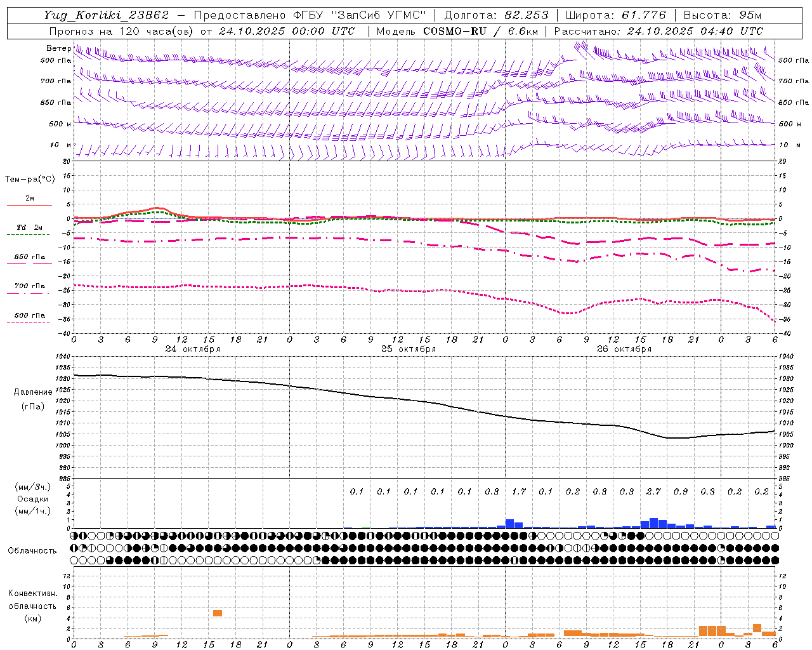The width and height of the screenshot is (812, 650).
Task: Click the Тем-ра(°C) axis label
Action: click(x=30, y=180)
